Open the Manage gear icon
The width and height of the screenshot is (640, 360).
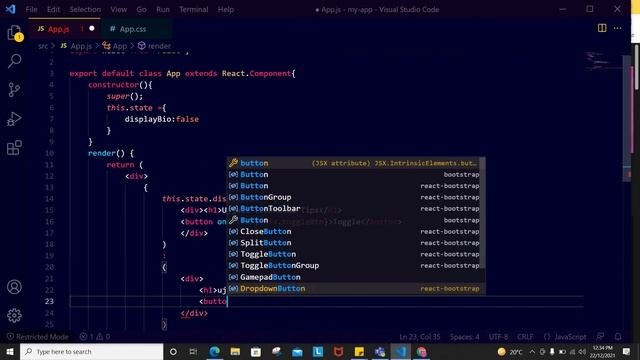(x=14, y=315)
